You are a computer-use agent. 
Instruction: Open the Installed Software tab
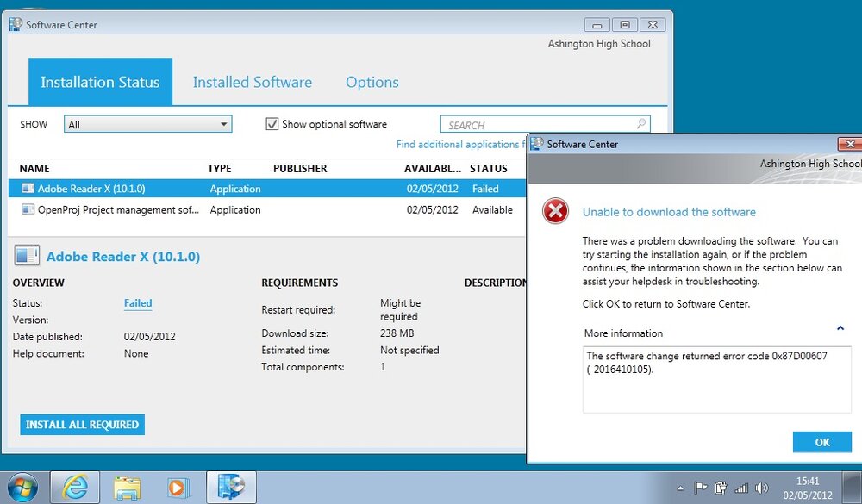[253, 82]
